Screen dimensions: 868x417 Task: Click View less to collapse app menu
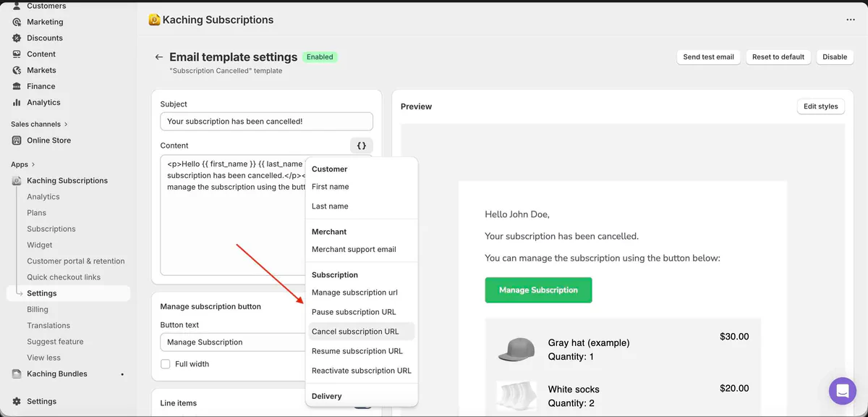pyautogui.click(x=44, y=358)
